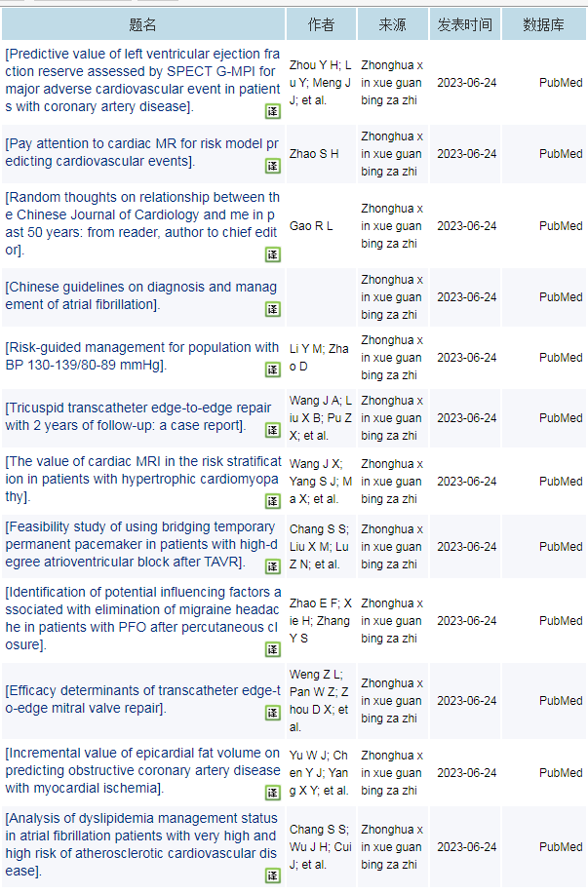Click the 数据库 column header
Image resolution: width=588 pixels, height=894 pixels.
(x=543, y=24)
